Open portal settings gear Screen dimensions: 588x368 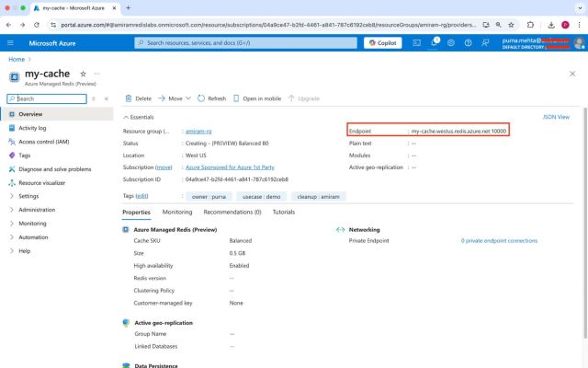click(x=451, y=43)
